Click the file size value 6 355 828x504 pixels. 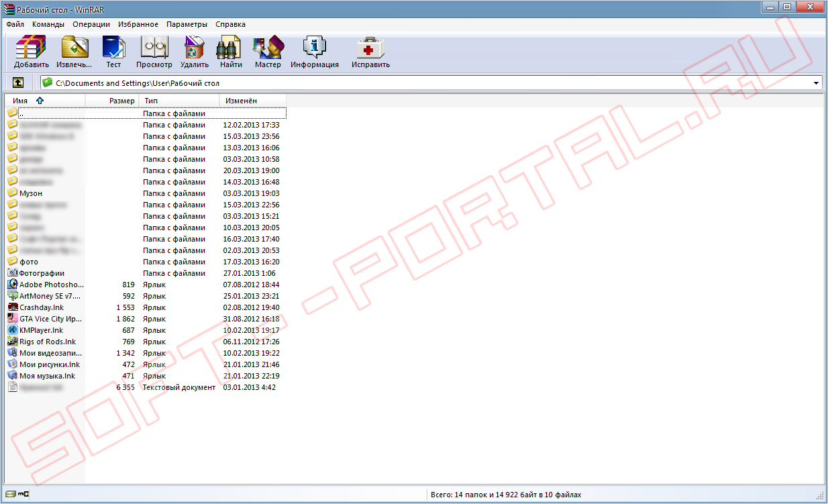[125, 387]
